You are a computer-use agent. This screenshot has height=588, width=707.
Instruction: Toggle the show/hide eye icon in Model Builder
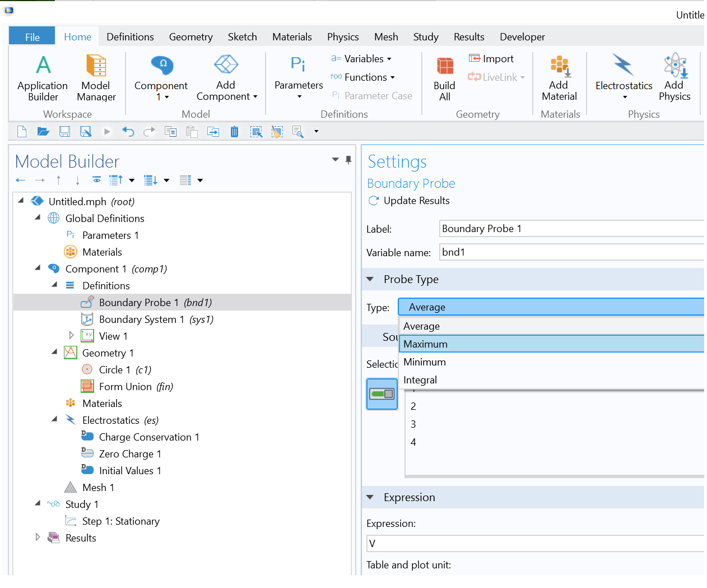(x=97, y=180)
